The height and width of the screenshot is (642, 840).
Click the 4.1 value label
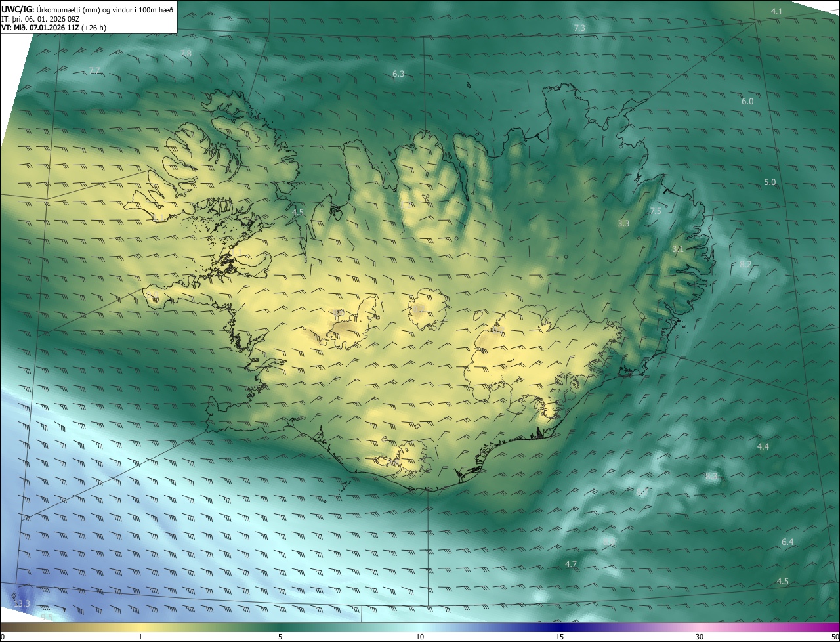click(x=776, y=11)
